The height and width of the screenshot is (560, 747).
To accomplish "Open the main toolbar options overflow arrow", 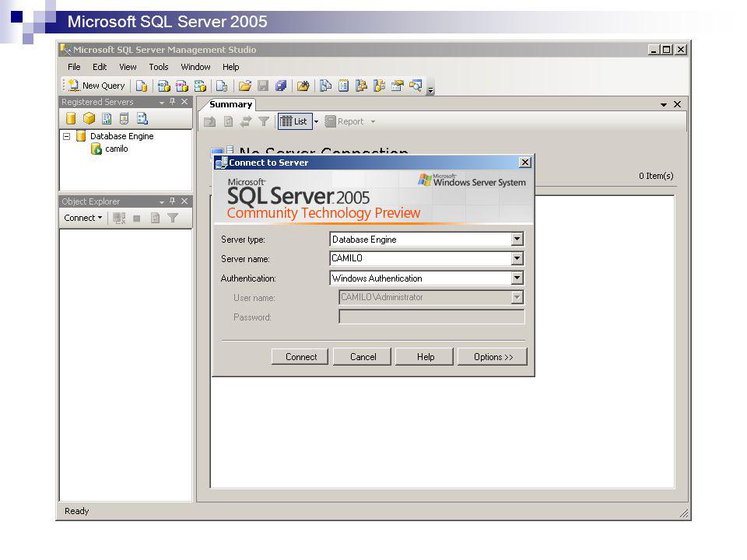I will point(430,89).
